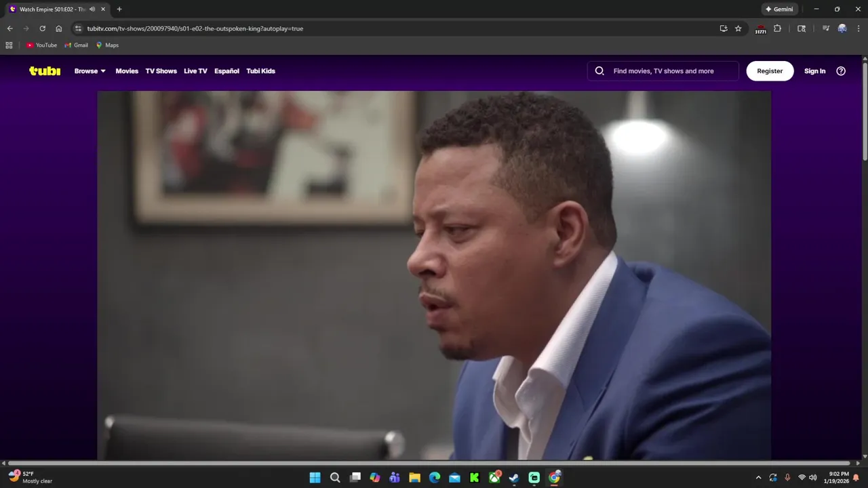Open the Gmail bookmark
Screen dimensions: 868x488
(x=76, y=45)
